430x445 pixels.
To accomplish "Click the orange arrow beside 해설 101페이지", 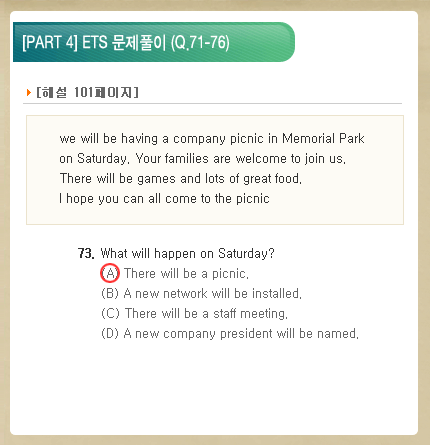I will pos(29,92).
